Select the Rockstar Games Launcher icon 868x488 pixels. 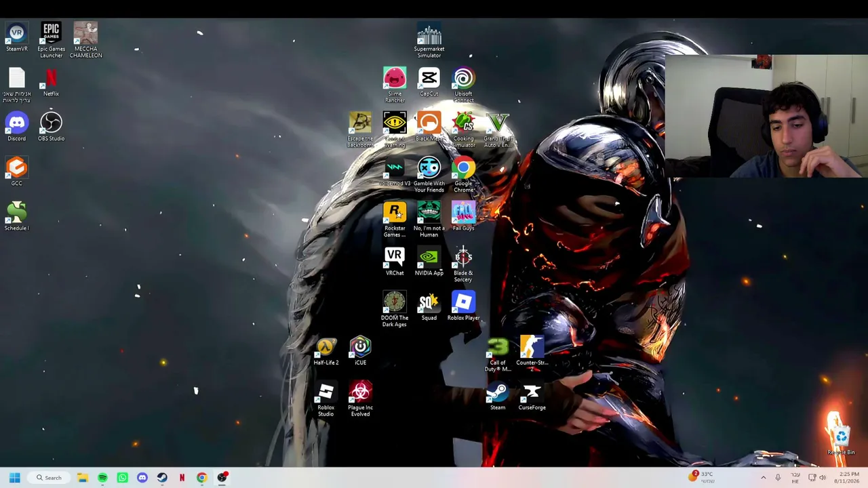pos(395,220)
